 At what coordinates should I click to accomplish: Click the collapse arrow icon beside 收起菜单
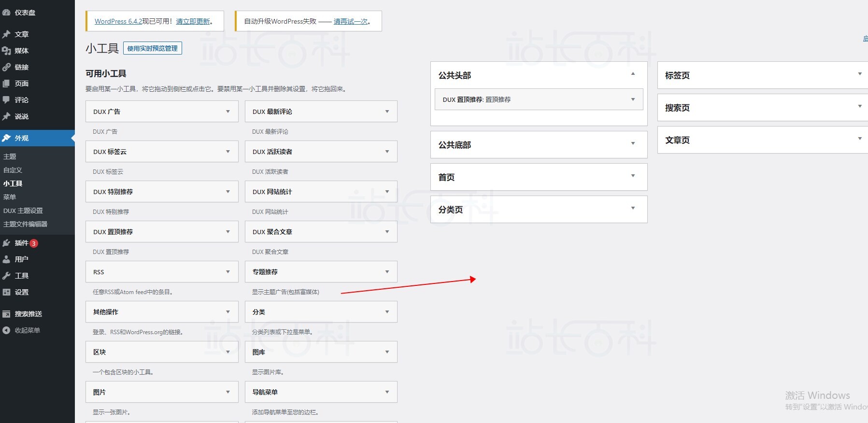(x=6, y=330)
